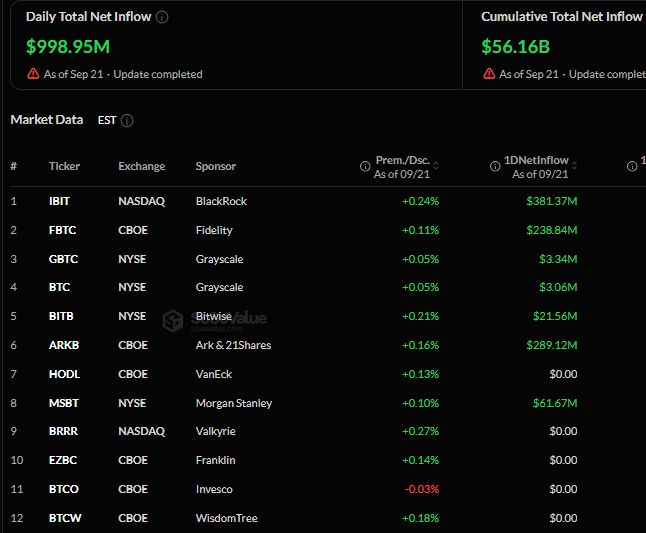Click the Morgan Stanley sponsor name
Viewport: 646px width, 533px height.
(234, 403)
